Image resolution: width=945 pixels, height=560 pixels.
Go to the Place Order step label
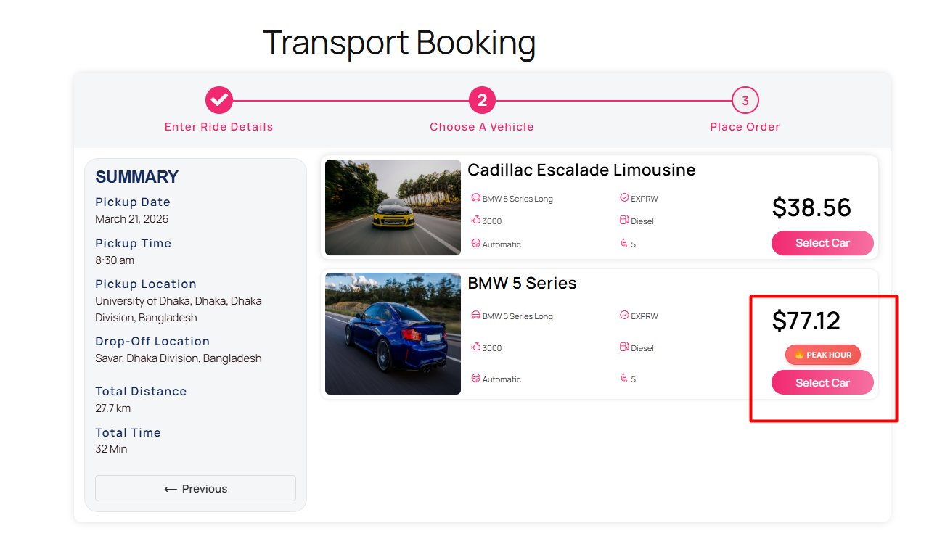(745, 127)
